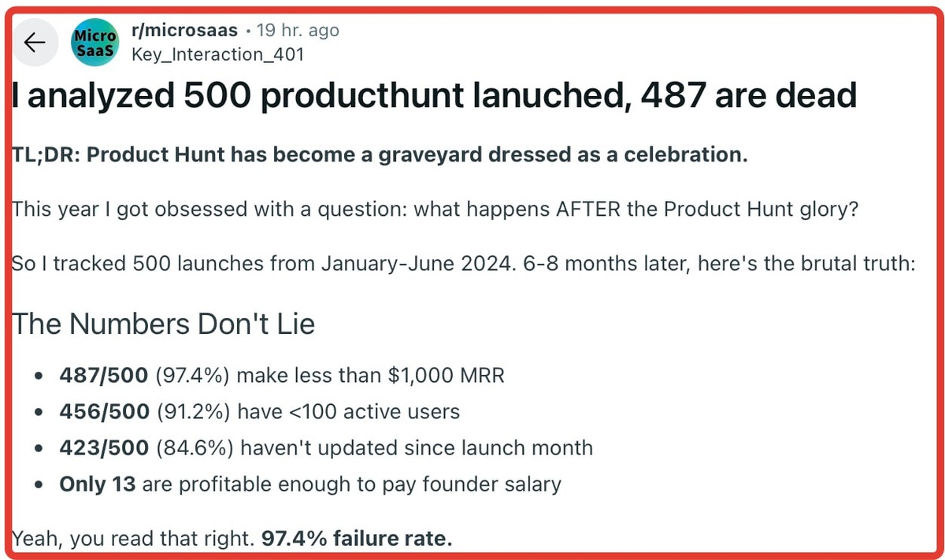Click the "This year I got obsessed" paragraph

pos(433,210)
